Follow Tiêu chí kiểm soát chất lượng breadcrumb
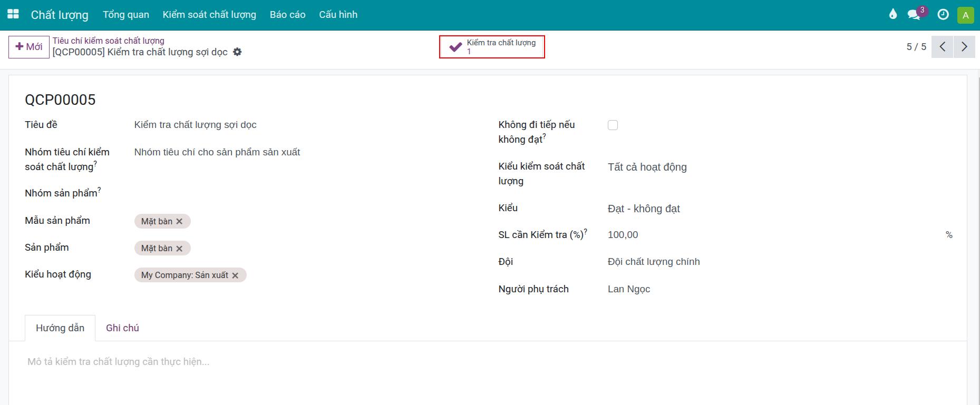 click(108, 41)
